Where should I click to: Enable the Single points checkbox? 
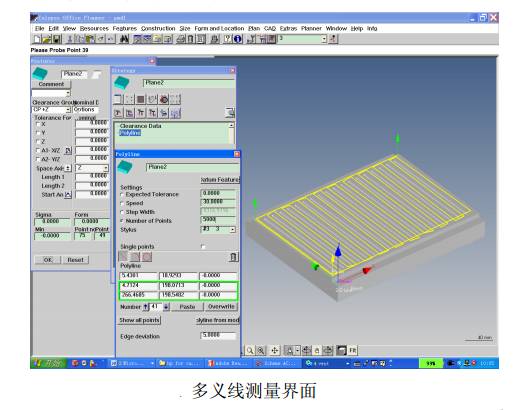point(203,247)
